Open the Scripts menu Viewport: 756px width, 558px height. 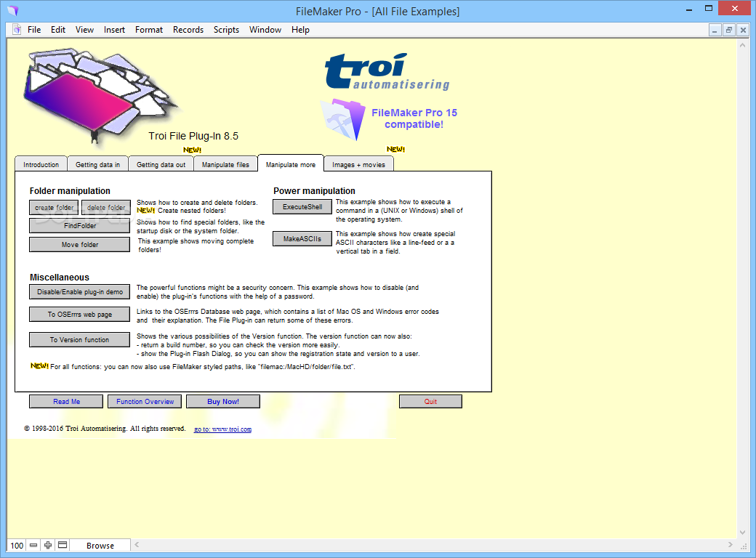click(226, 29)
